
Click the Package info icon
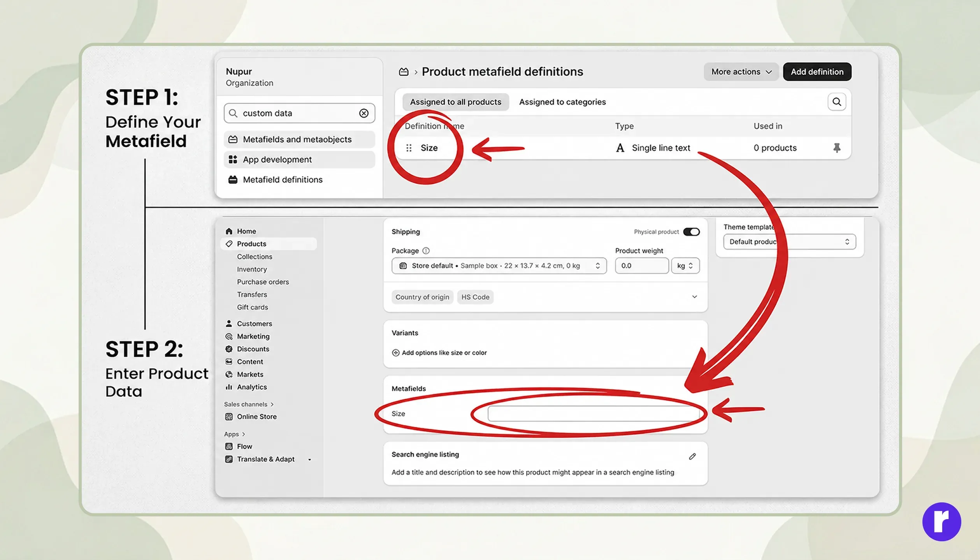[x=426, y=251]
